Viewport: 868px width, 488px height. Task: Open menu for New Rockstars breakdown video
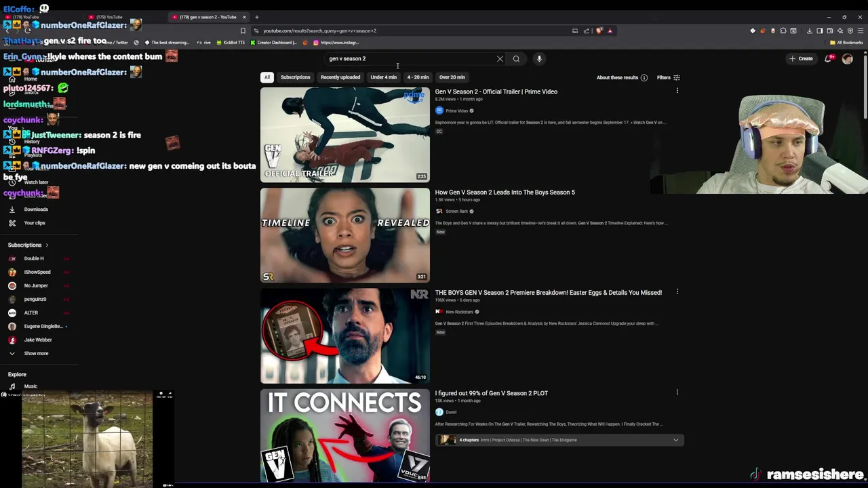(x=677, y=292)
